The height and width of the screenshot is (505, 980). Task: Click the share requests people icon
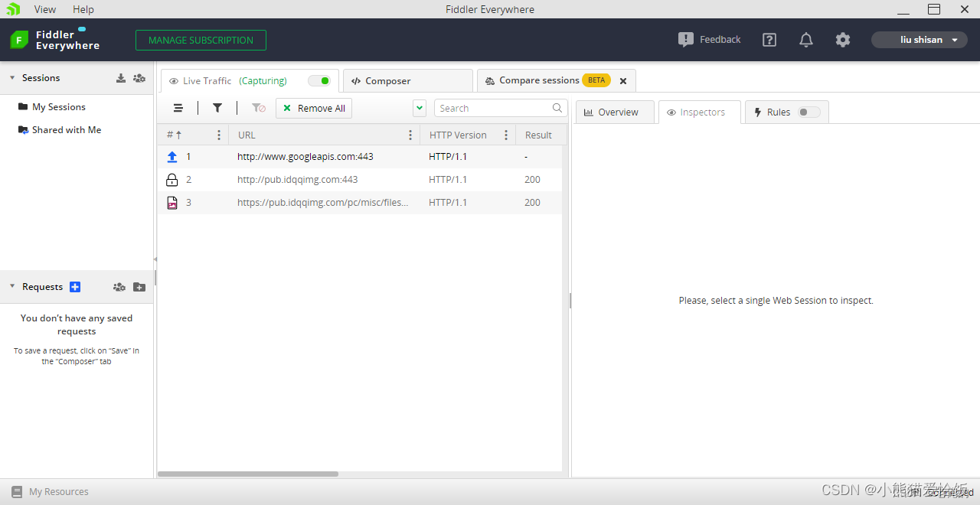[119, 287]
